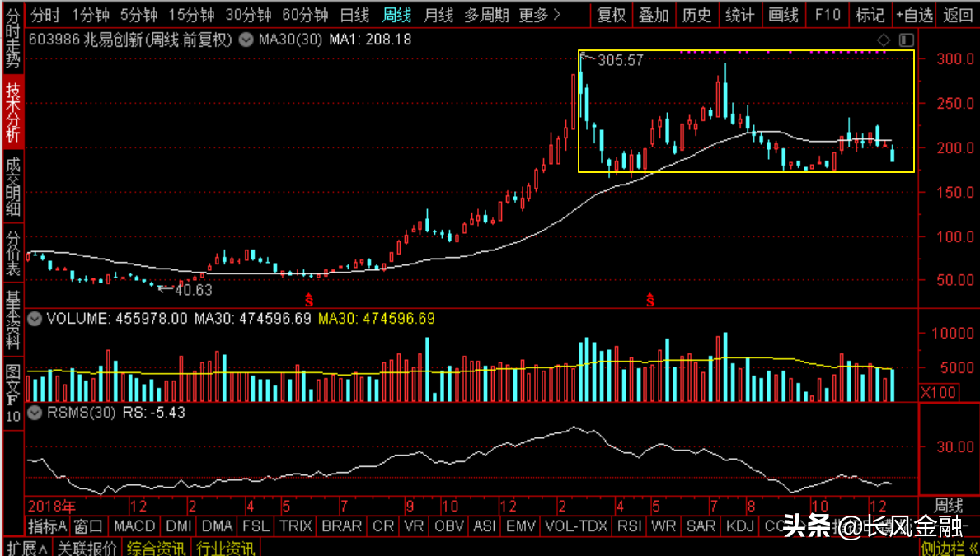Screen dimensions: 980x556
Task: Open the 多周期 multi-period view
Action: tap(485, 14)
